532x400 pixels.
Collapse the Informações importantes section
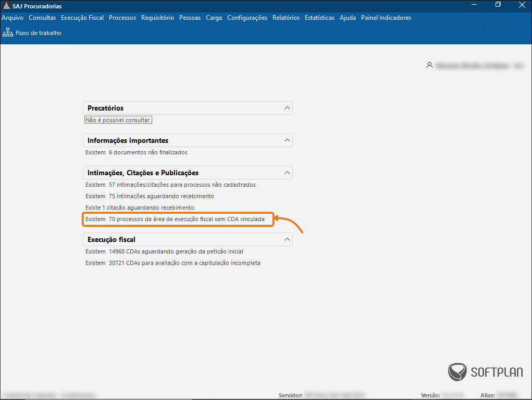287,140
